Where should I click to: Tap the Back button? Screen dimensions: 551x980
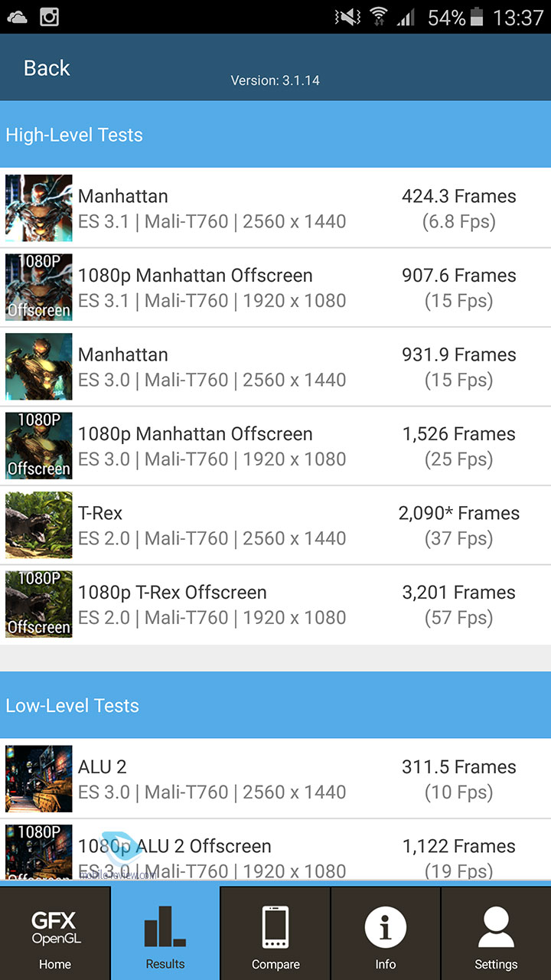tap(47, 68)
